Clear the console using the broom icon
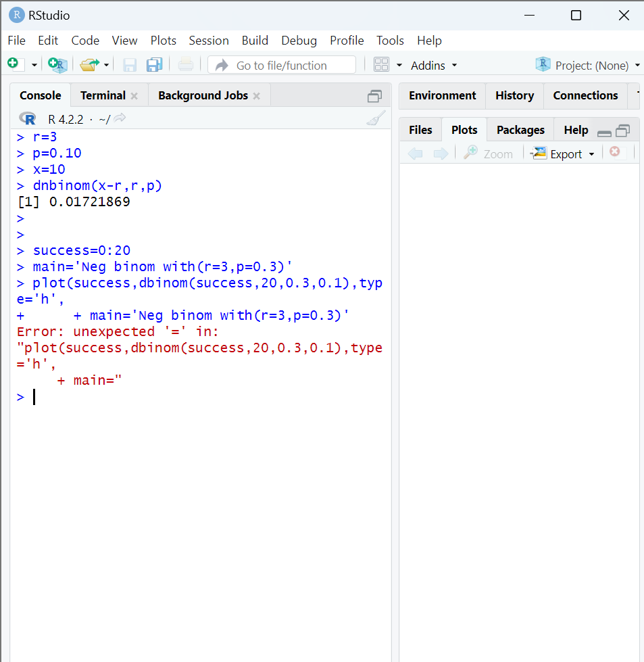 [376, 118]
